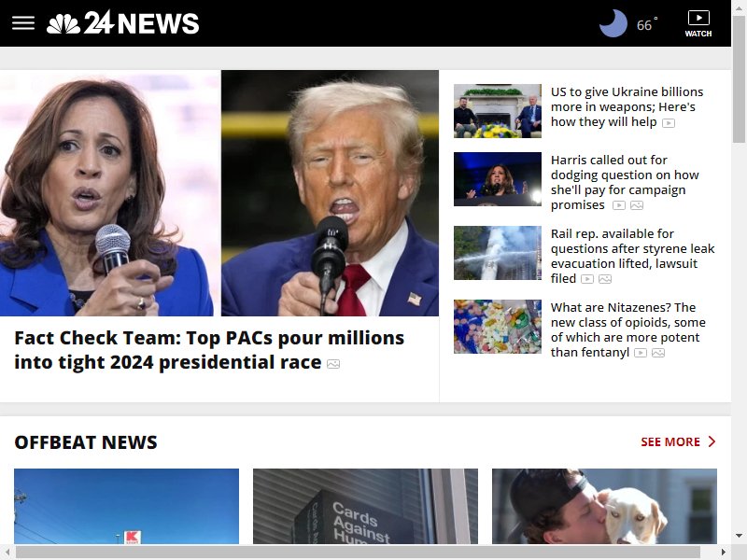Open the colorful pills opioid thumbnail

[x=498, y=327]
